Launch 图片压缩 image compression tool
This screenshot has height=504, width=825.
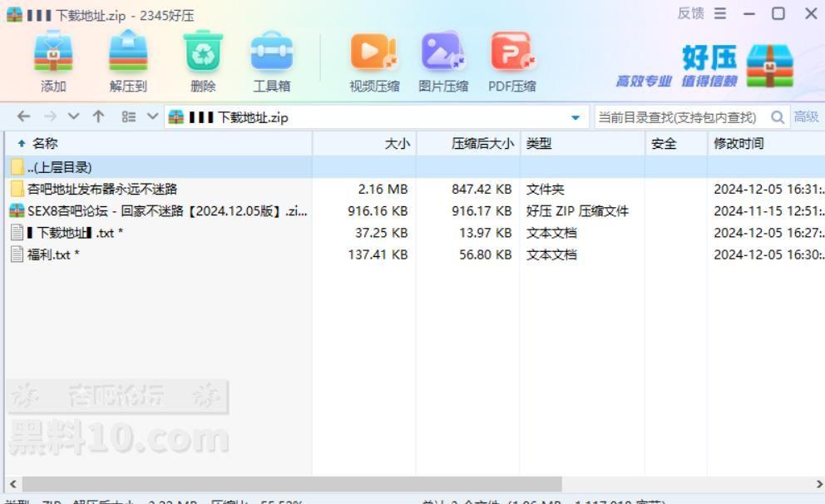[443, 51]
